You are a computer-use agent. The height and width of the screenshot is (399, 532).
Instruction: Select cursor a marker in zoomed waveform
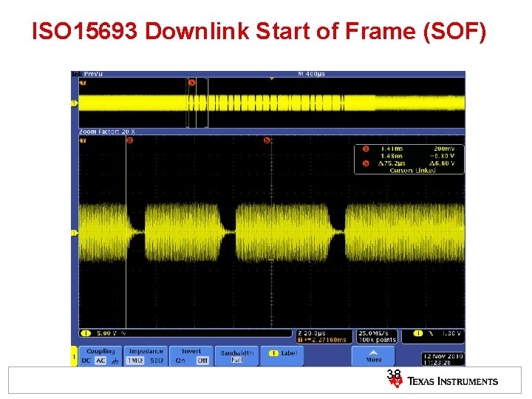[129, 140]
